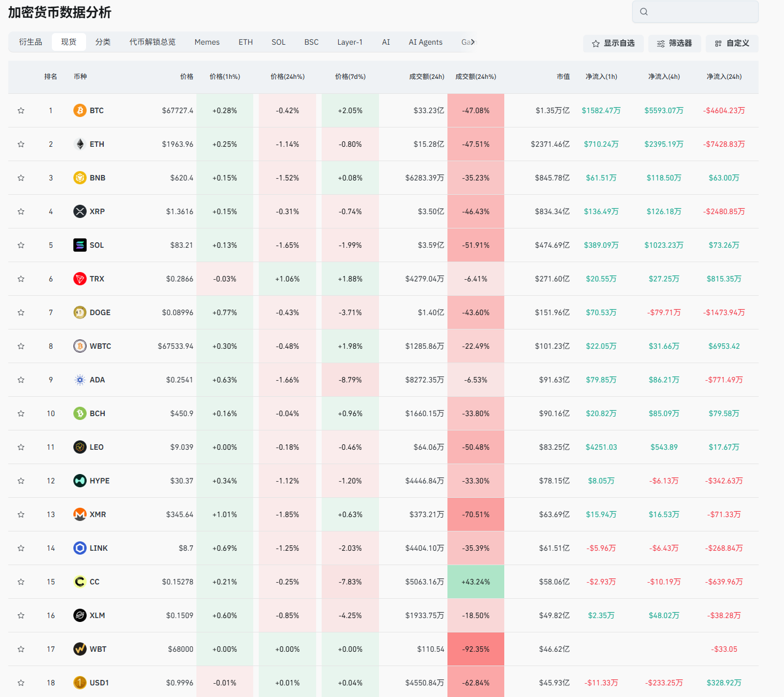Toggle the favorite star for XRP
The width and height of the screenshot is (784, 697).
(21, 211)
